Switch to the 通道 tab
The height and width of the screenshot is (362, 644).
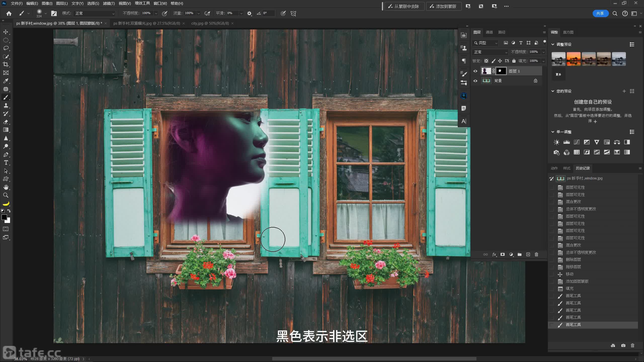[489, 32]
